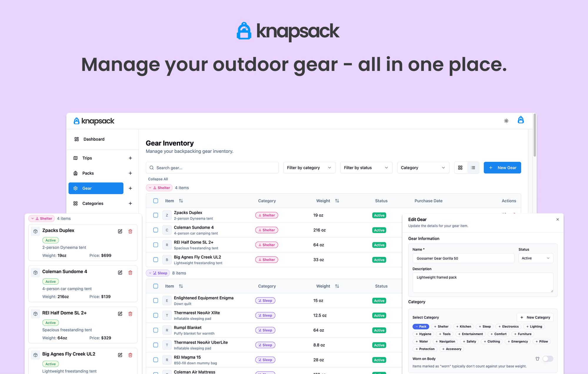The height and width of the screenshot is (374, 588).
Task: Open the Filter by category dropdown
Action: click(x=309, y=167)
